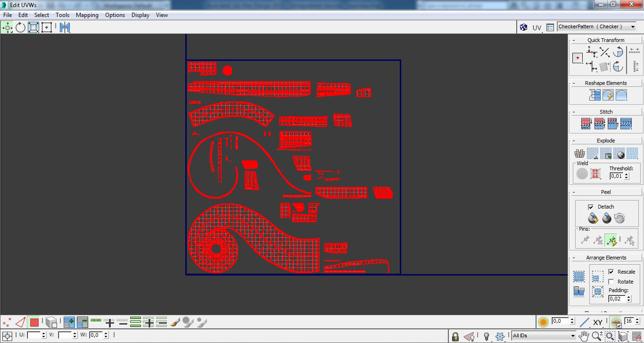Open the Mapping menu
The image size is (644, 343).
(87, 15)
